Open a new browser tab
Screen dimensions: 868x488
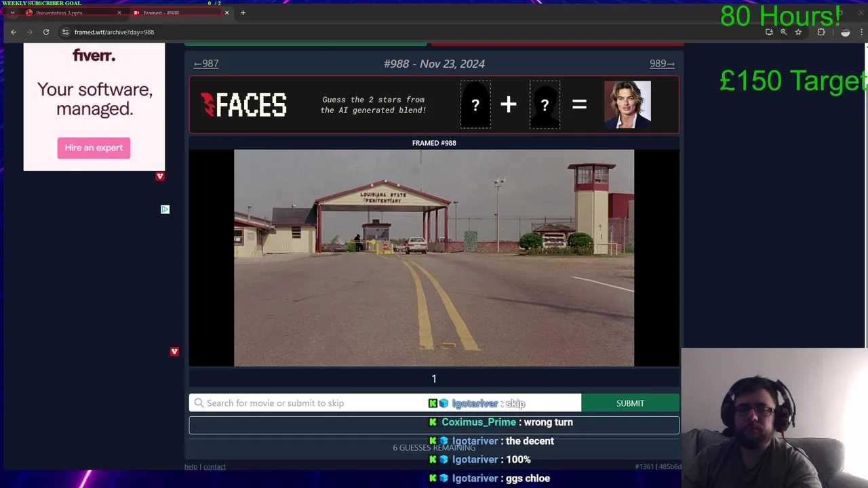[x=243, y=12]
